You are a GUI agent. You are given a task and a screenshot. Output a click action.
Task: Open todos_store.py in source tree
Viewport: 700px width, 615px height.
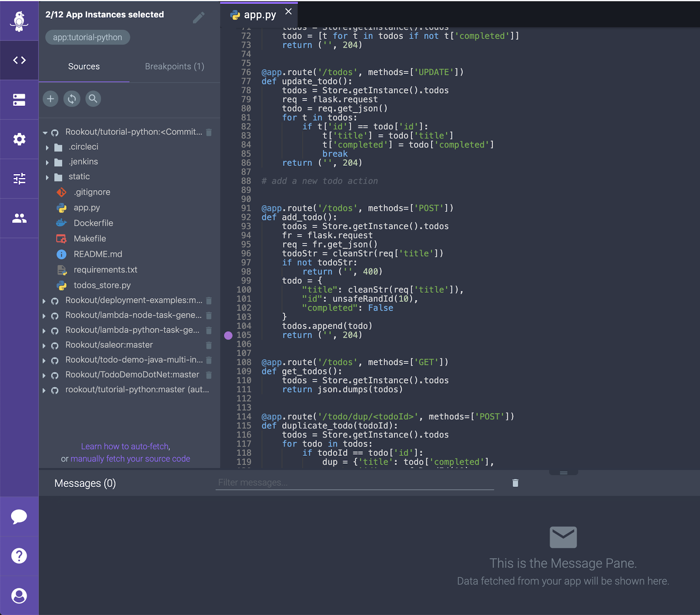[102, 285]
